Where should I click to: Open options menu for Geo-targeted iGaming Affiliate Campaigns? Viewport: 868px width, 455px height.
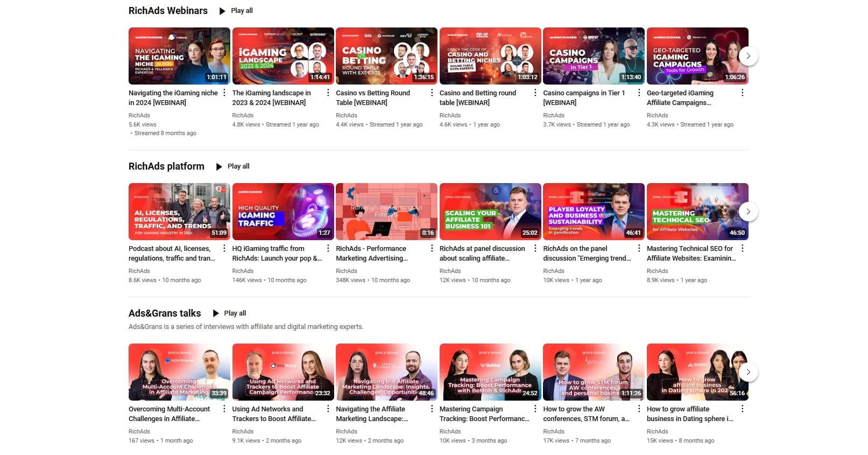743,93
